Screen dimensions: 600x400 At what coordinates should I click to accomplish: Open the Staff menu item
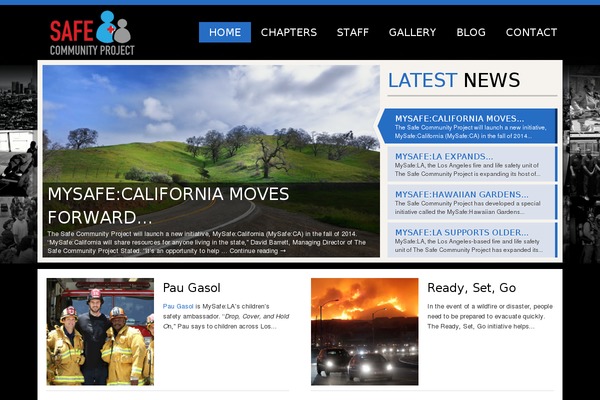[352, 32]
